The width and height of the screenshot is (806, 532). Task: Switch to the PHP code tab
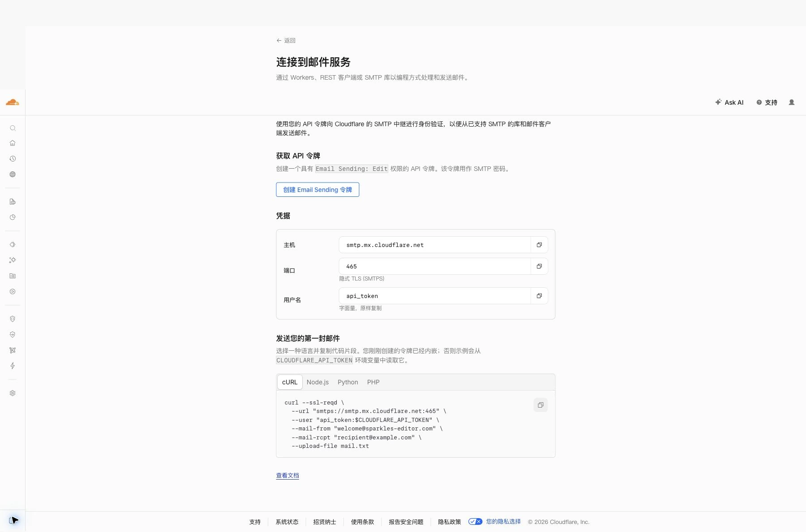tap(373, 382)
